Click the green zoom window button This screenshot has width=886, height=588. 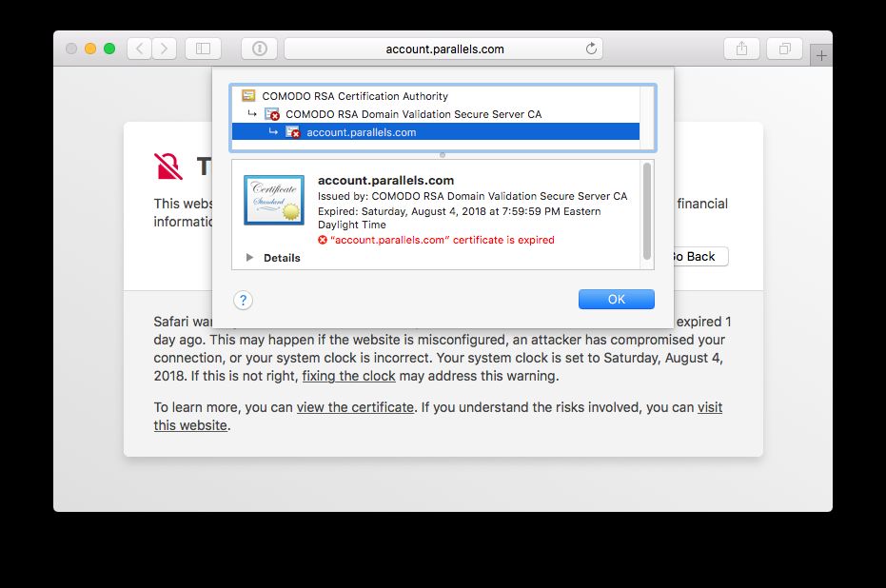coord(109,49)
